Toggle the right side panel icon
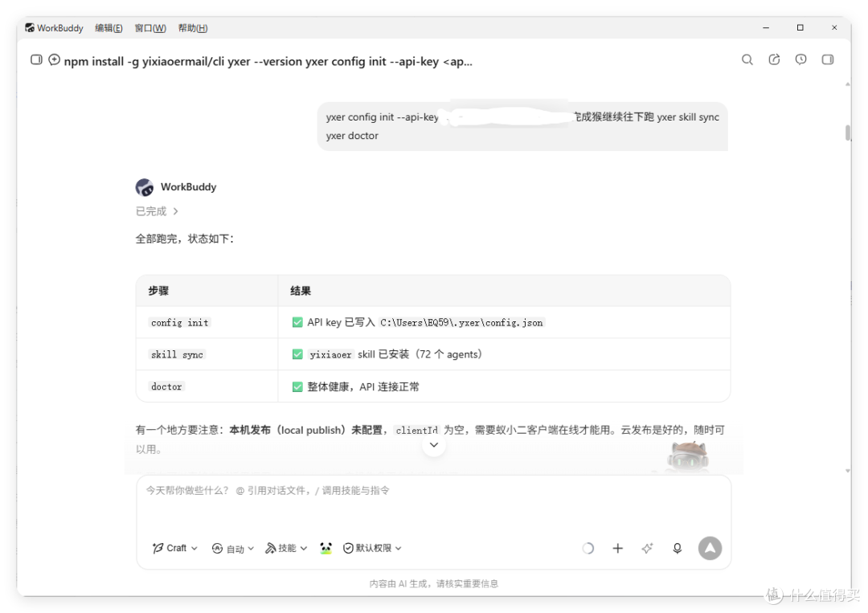The image size is (868, 613). 828,59
